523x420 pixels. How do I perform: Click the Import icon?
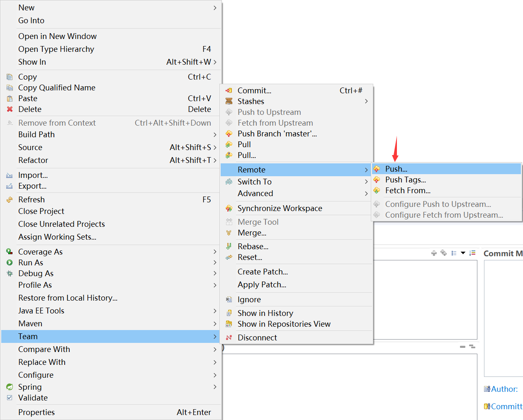click(10, 175)
